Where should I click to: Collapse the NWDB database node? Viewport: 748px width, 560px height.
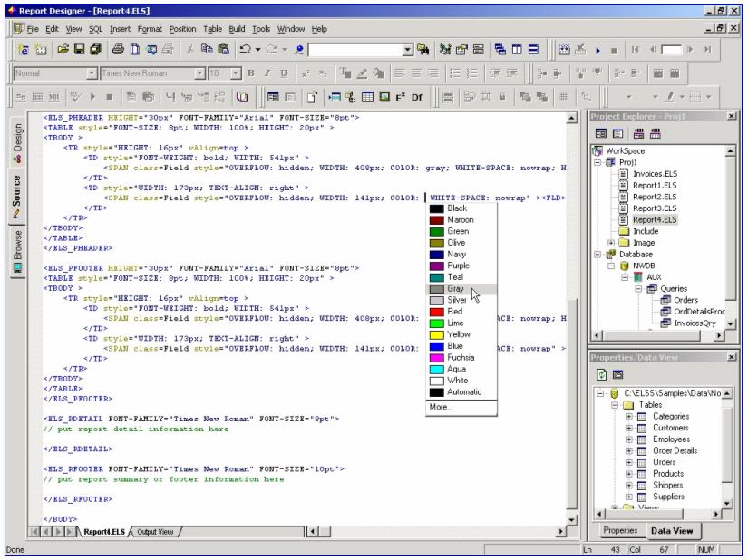(x=611, y=266)
